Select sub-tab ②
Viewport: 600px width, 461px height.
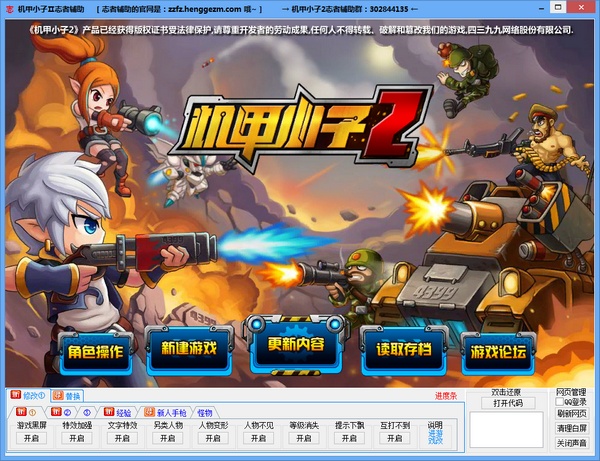62,412
